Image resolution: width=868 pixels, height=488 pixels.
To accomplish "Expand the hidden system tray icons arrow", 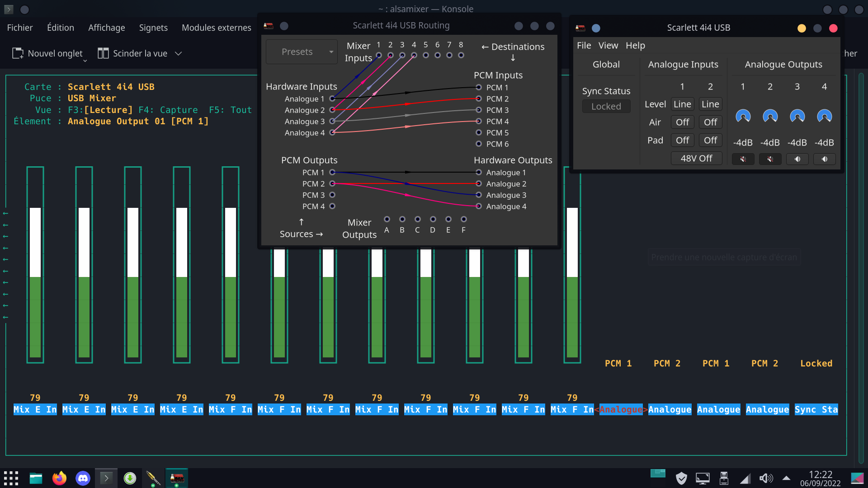I will (786, 478).
